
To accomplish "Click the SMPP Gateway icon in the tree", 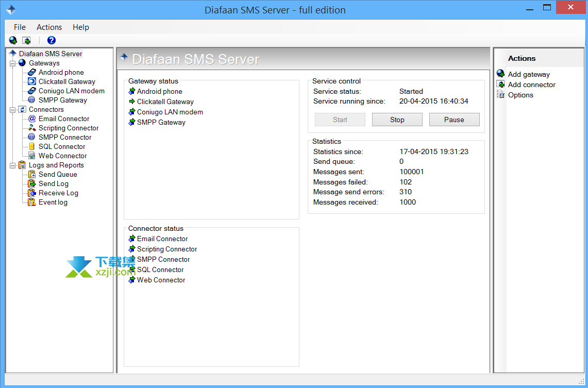I will (32, 100).
